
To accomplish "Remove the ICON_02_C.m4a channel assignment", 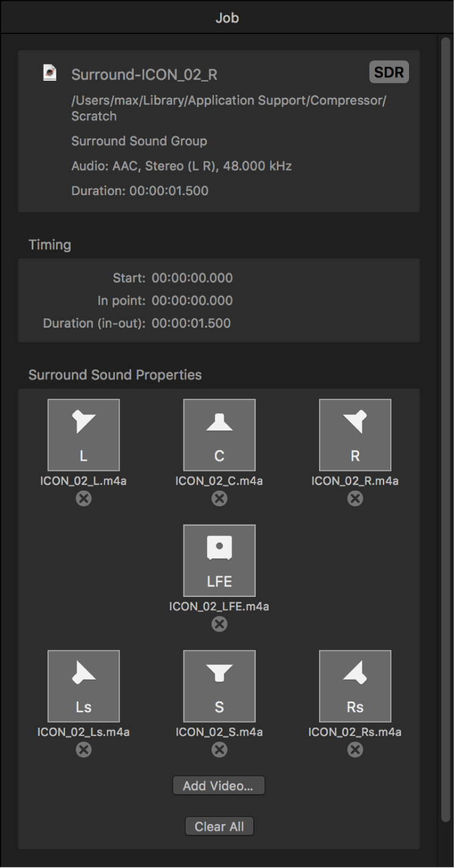I will (219, 498).
